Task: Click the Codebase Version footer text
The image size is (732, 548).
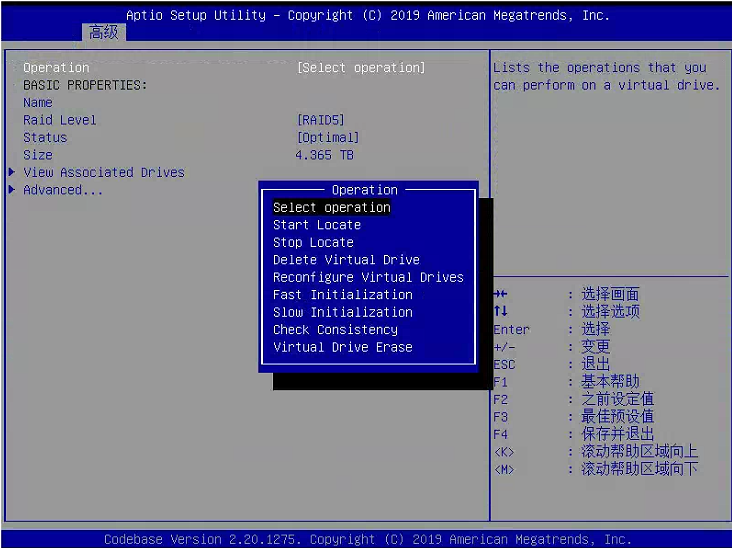Action: pyautogui.click(x=368, y=539)
